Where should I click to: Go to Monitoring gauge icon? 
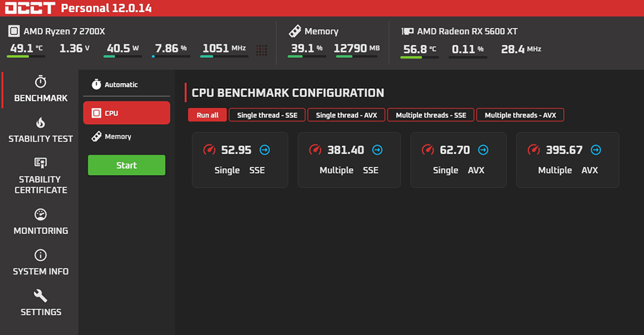(x=41, y=215)
